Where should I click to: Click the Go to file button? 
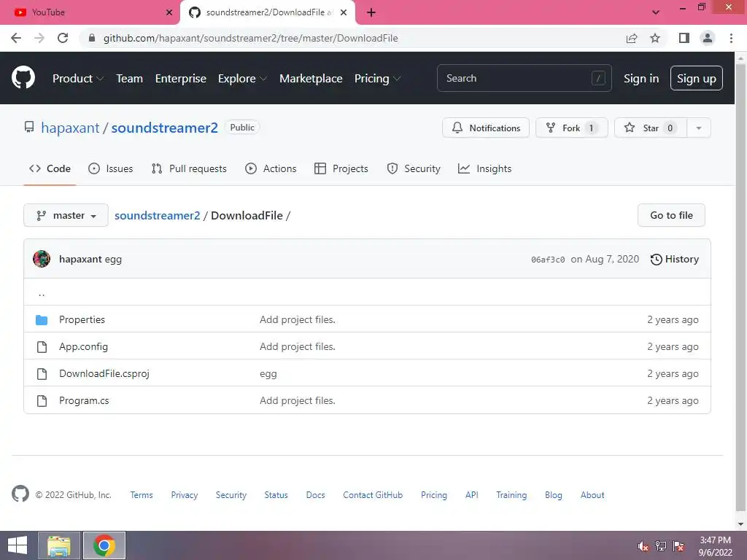coord(671,215)
